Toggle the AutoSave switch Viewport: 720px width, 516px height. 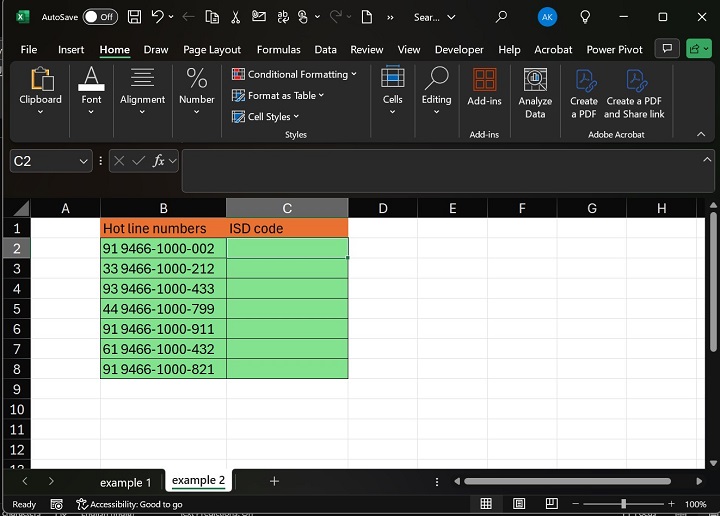pos(99,17)
